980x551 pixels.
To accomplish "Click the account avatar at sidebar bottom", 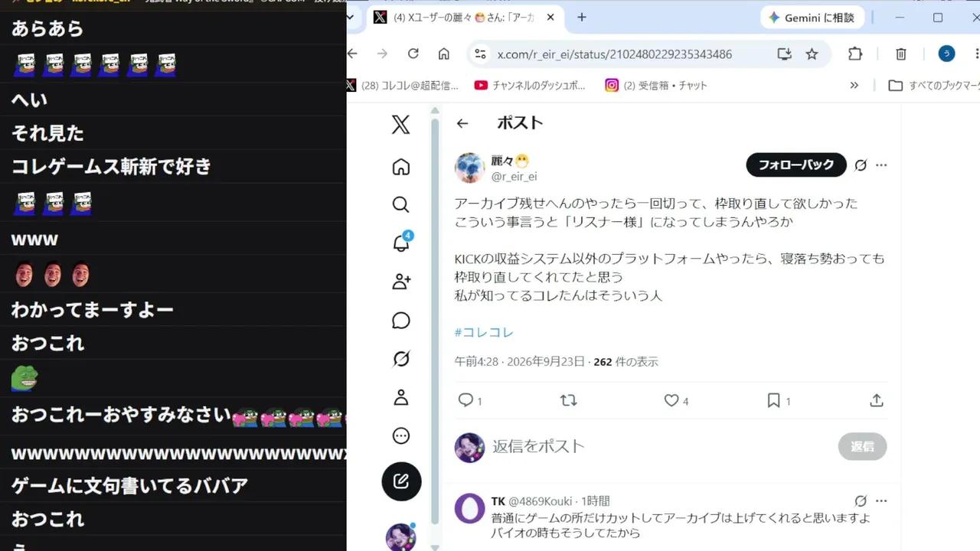I will (400, 536).
